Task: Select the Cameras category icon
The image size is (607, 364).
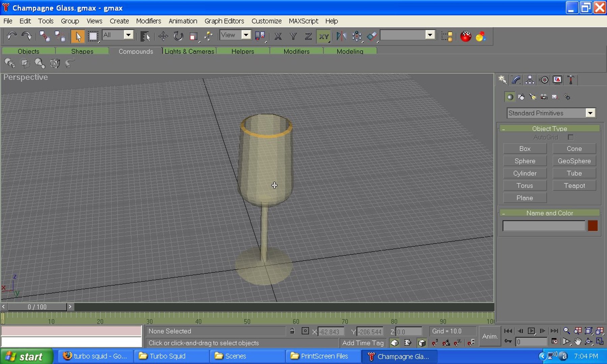Action: pos(544,97)
